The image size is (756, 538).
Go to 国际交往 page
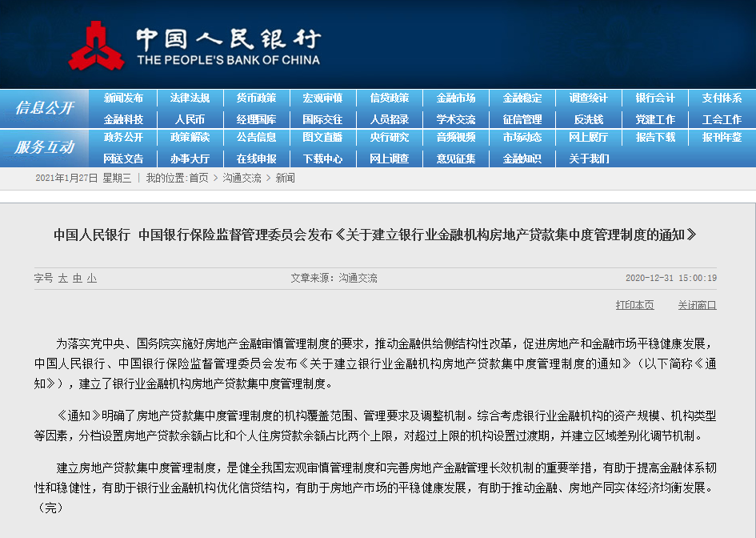322,119
